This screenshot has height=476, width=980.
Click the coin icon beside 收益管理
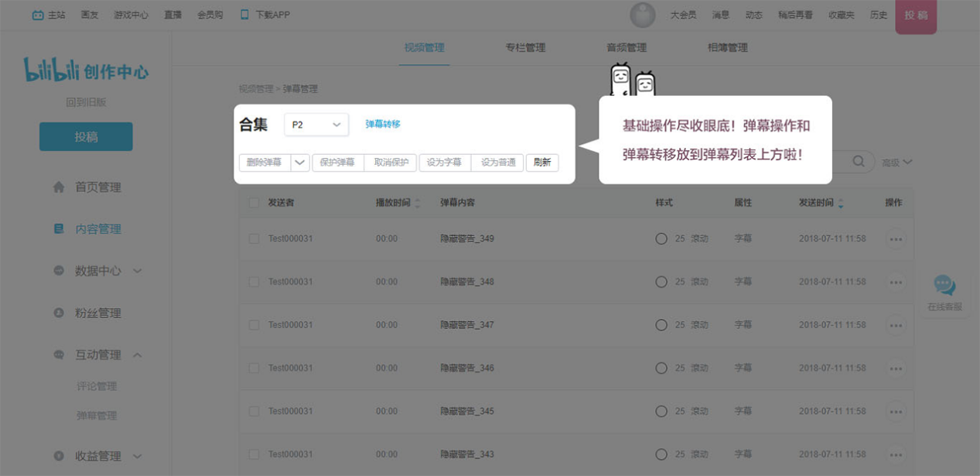(x=59, y=457)
